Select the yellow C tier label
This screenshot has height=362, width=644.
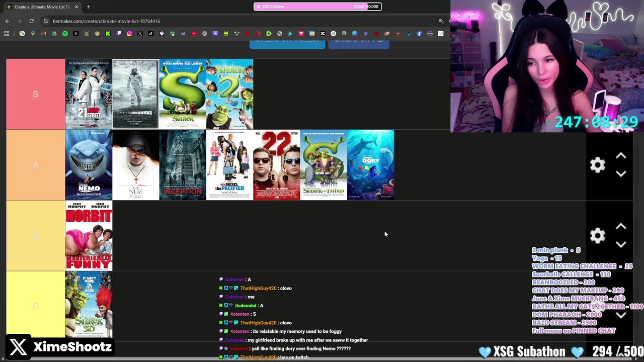35,306
